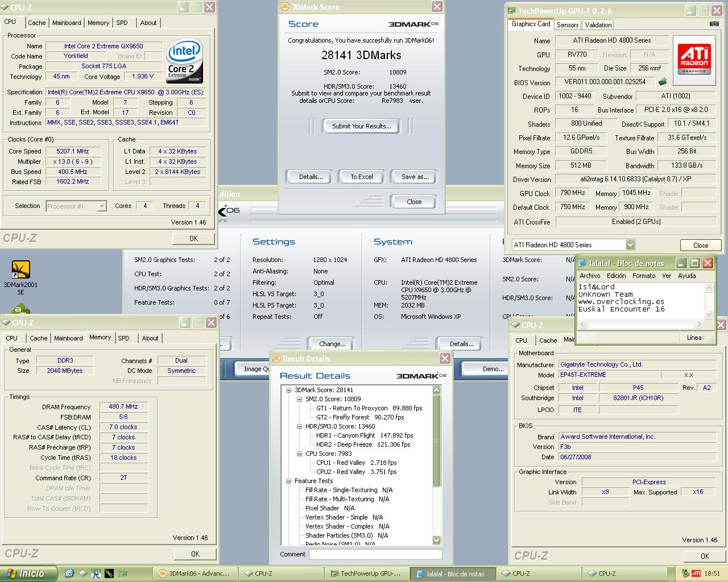The height and width of the screenshot is (582, 728).
Task: Click Core Speed value 5207.1 MHz
Action: click(73, 151)
